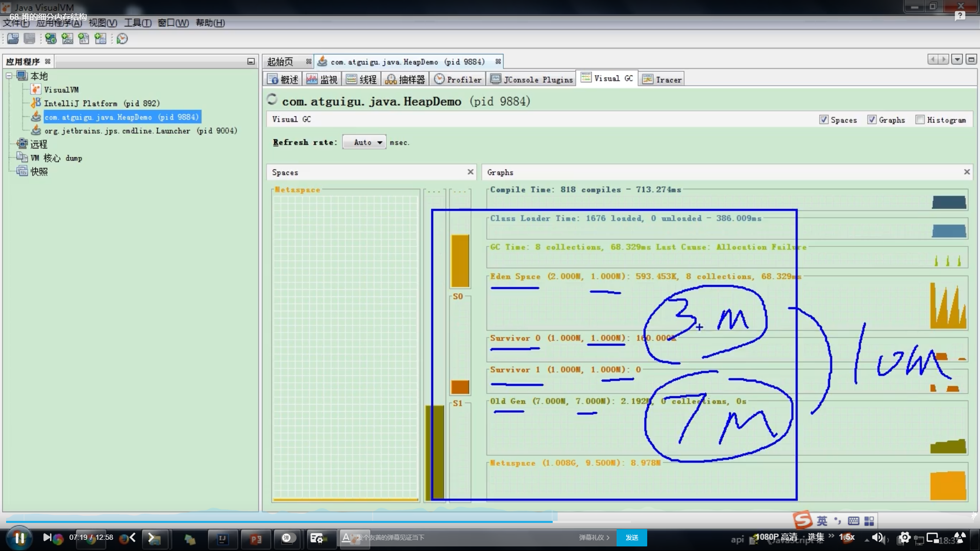Open 弹幕礼仪 etiquette link

point(594,538)
